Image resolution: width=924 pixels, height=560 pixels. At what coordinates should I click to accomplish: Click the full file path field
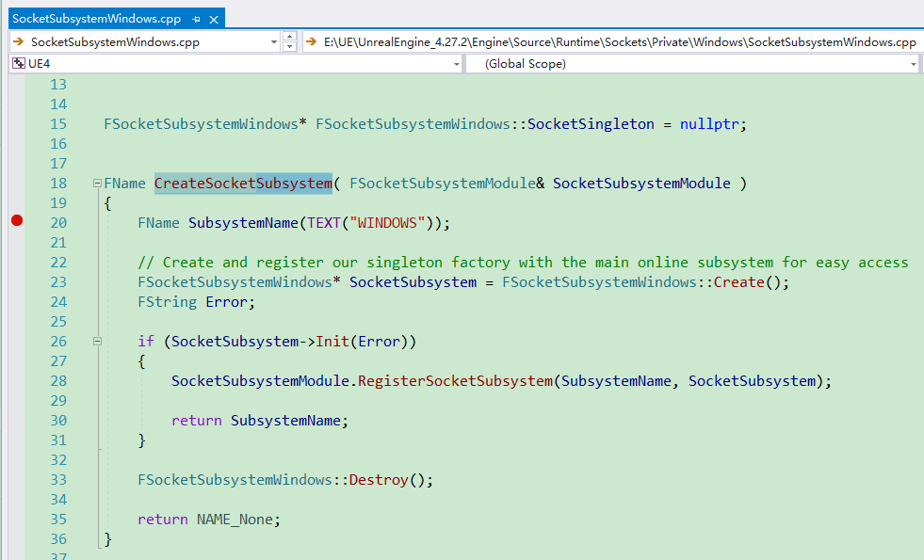coord(613,41)
